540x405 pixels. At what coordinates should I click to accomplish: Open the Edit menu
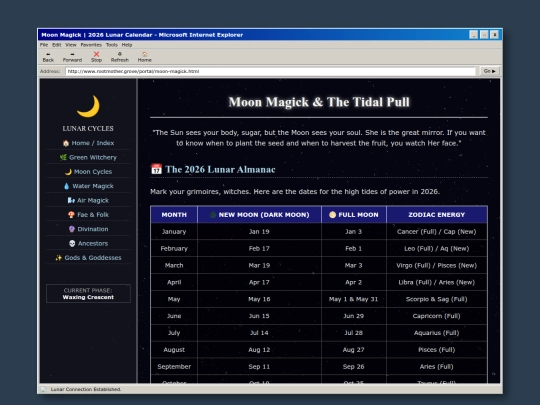coord(56,45)
